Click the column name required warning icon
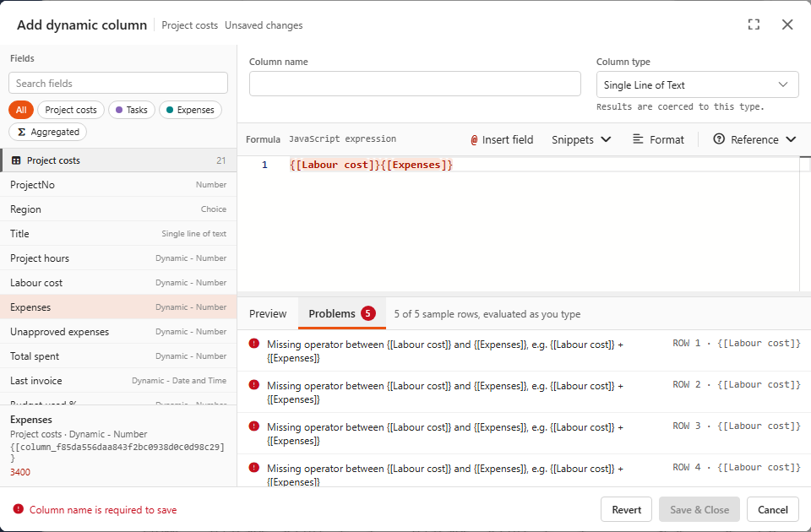The image size is (811, 532). coord(18,509)
